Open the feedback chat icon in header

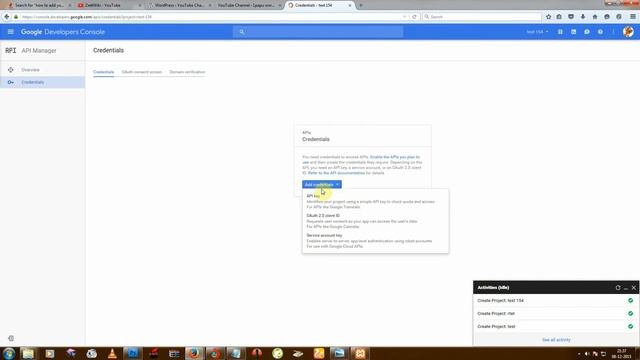[587, 32]
